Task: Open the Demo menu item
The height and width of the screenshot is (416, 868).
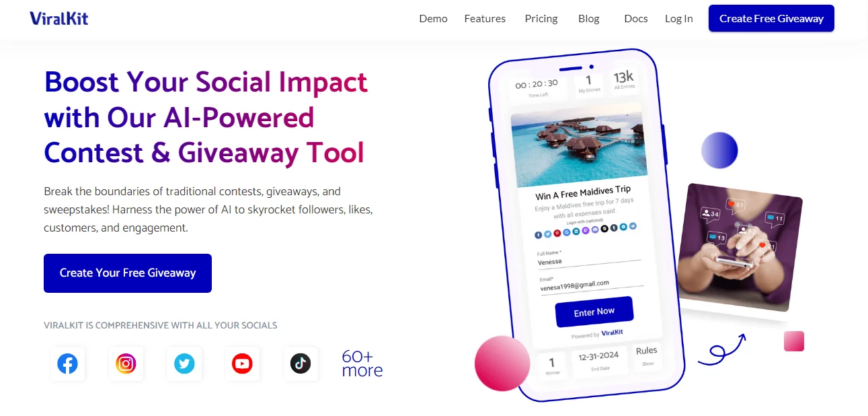Action: pos(433,19)
